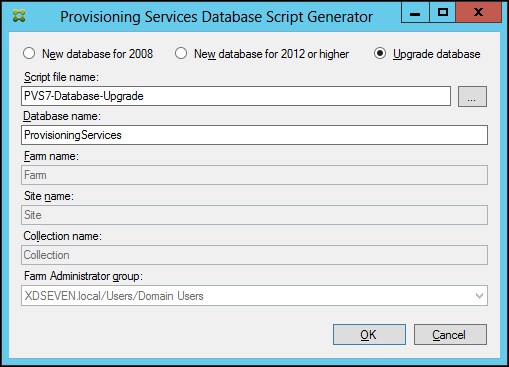
Task: Click the green application icon in title bar
Action: [x=19, y=16]
